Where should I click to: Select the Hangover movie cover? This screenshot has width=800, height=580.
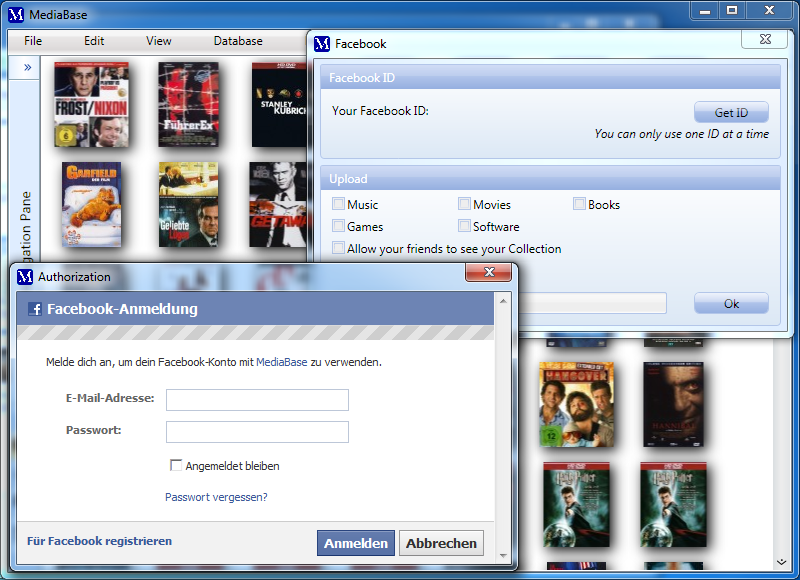[577, 405]
